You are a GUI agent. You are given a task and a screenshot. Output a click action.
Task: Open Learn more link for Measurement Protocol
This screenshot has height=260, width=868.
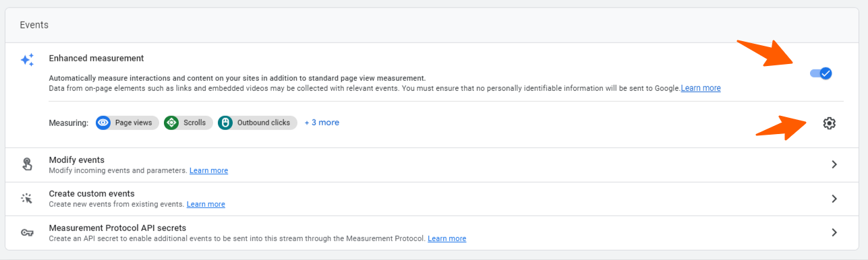click(446, 238)
